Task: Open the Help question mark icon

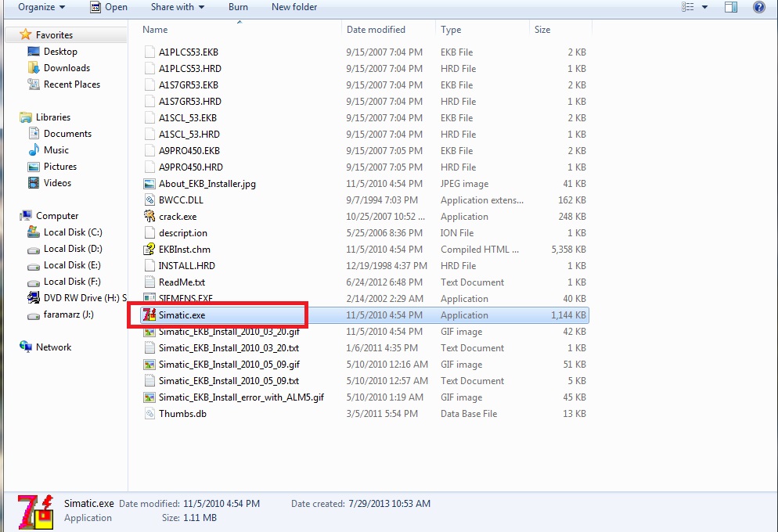Action: point(758,7)
